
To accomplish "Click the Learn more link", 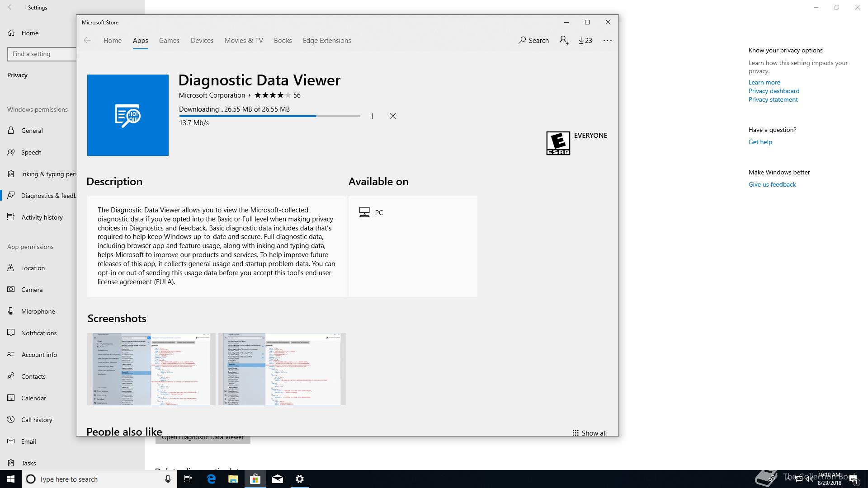I will [764, 82].
